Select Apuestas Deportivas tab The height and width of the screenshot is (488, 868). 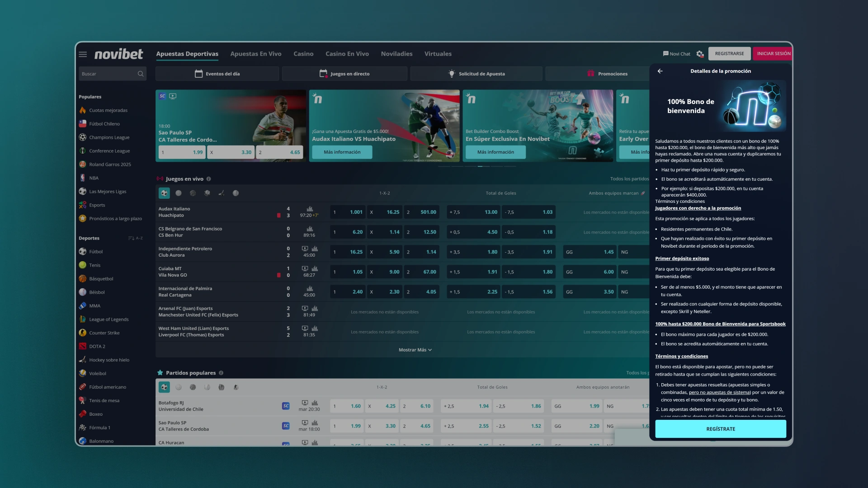click(187, 54)
